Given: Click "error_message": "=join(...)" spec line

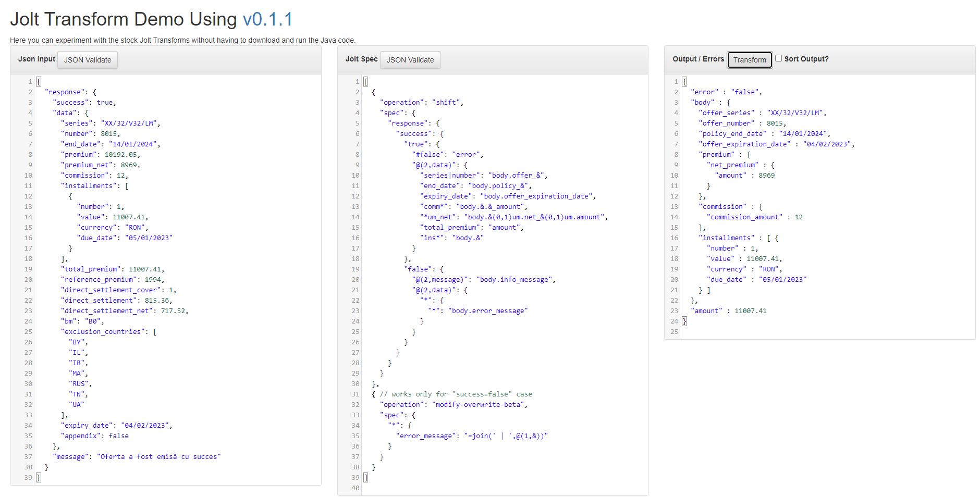Looking at the screenshot, I should pyautogui.click(x=472, y=436).
